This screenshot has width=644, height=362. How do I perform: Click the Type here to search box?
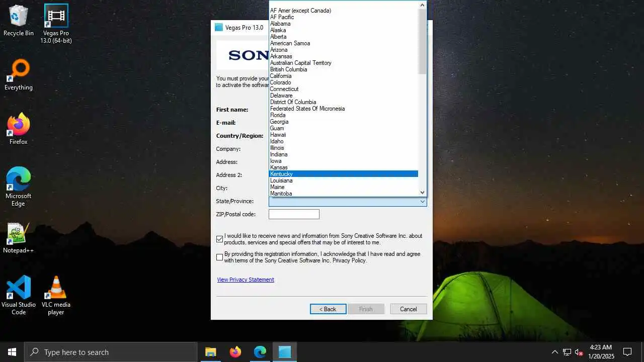tap(111, 352)
